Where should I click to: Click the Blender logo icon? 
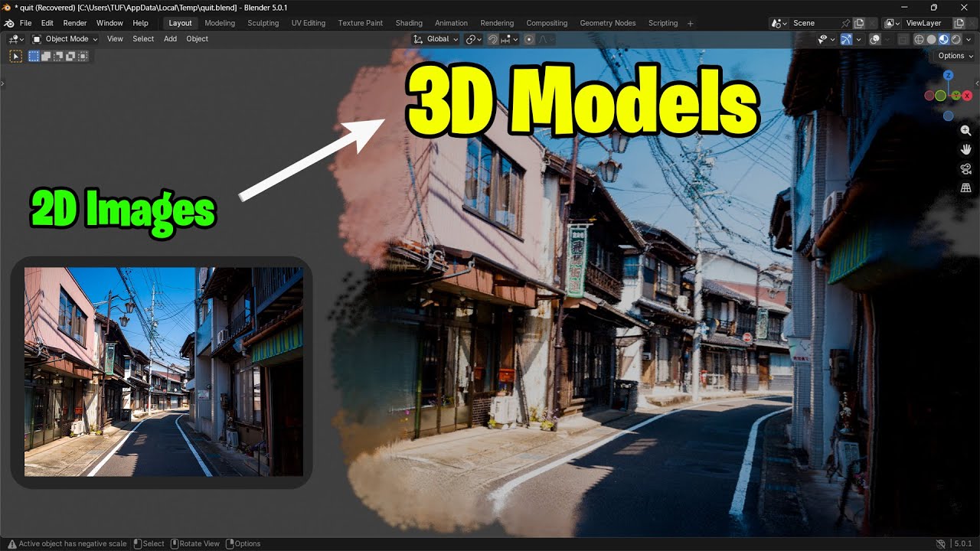click(8, 23)
